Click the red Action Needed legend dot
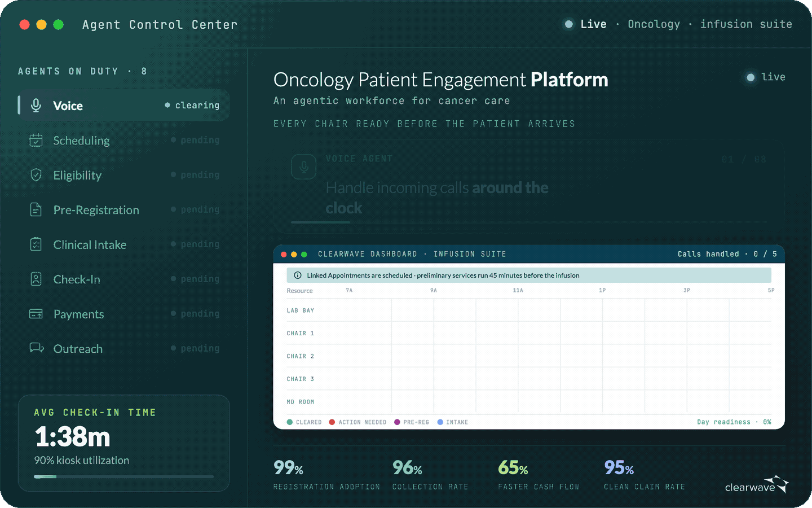This screenshot has width=812, height=508. tap(332, 422)
